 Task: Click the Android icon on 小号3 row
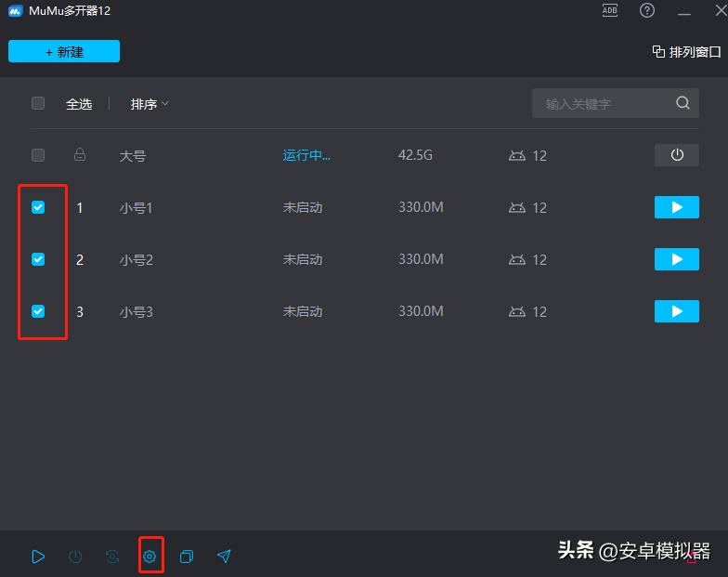(x=516, y=311)
